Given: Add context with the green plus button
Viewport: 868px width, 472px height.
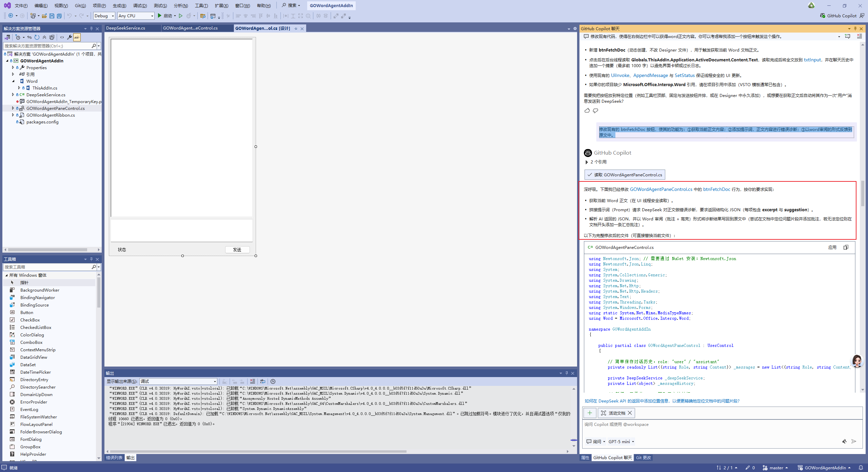Looking at the screenshot, I should click(590, 413).
